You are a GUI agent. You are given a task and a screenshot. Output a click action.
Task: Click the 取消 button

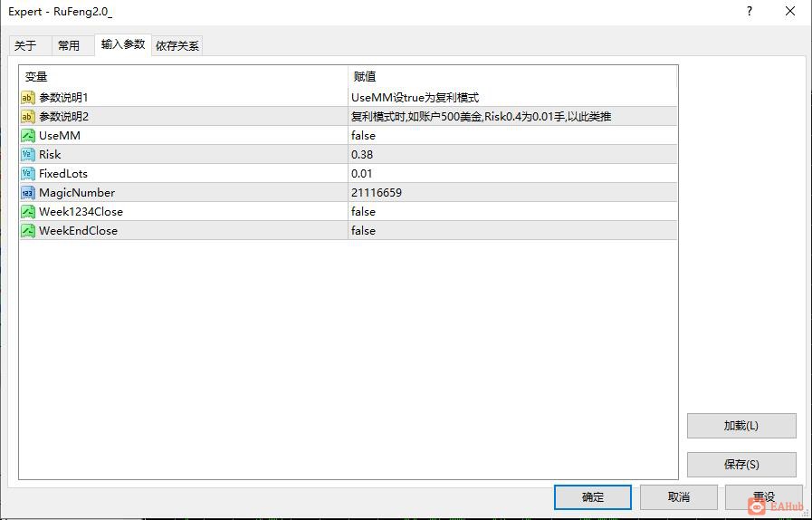(x=678, y=497)
